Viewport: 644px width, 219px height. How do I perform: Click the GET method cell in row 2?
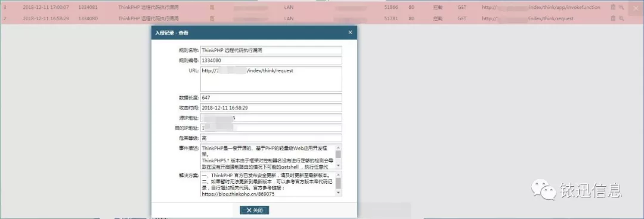pyautogui.click(x=462, y=18)
